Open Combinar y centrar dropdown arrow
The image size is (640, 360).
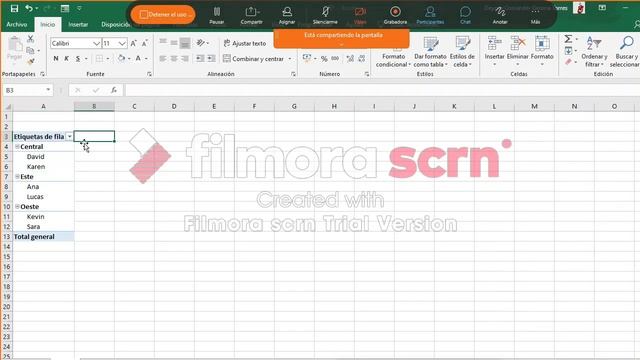click(x=290, y=59)
